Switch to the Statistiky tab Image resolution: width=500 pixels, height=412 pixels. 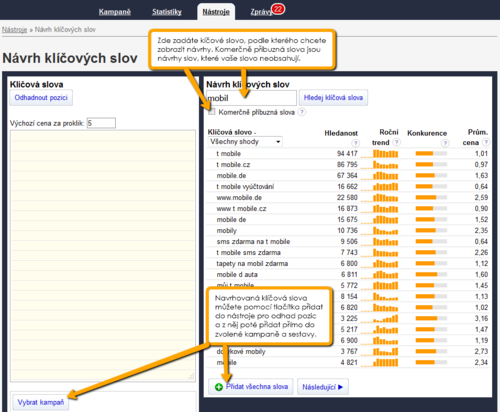click(x=167, y=12)
